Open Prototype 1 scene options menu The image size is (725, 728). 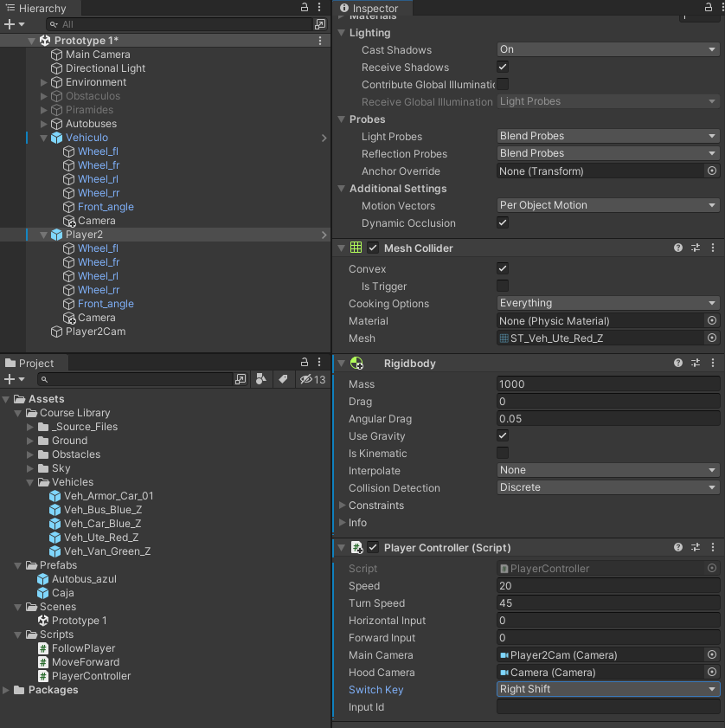320,41
